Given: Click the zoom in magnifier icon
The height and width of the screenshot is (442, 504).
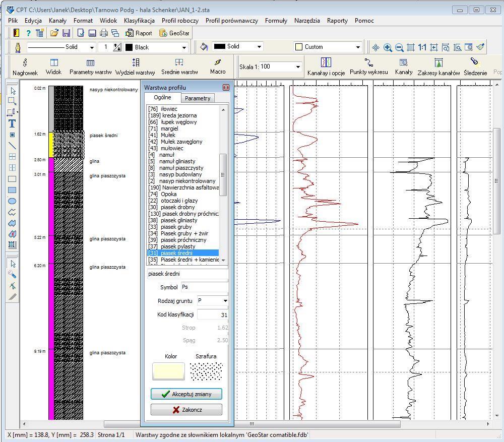Looking at the screenshot, I should (x=388, y=47).
